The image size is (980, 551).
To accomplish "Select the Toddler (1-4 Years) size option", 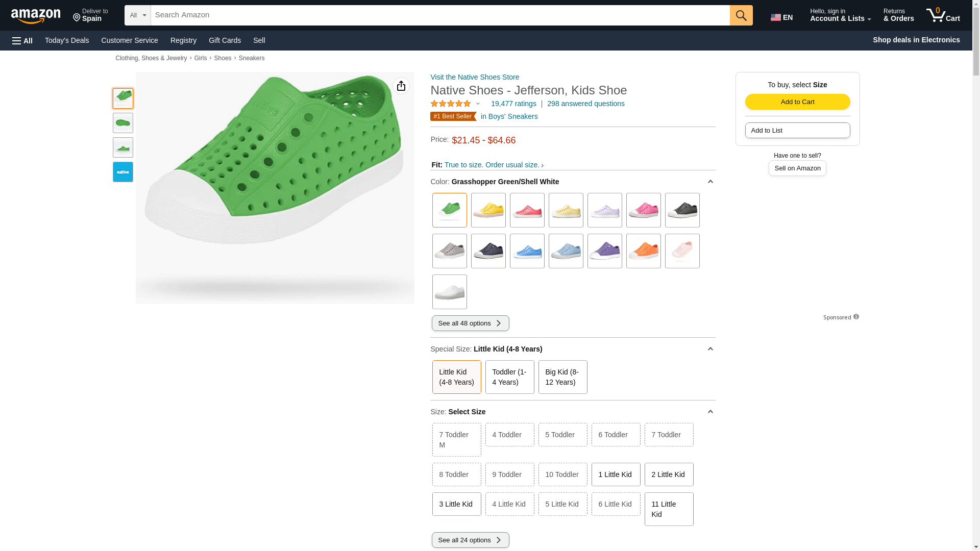I will (509, 377).
